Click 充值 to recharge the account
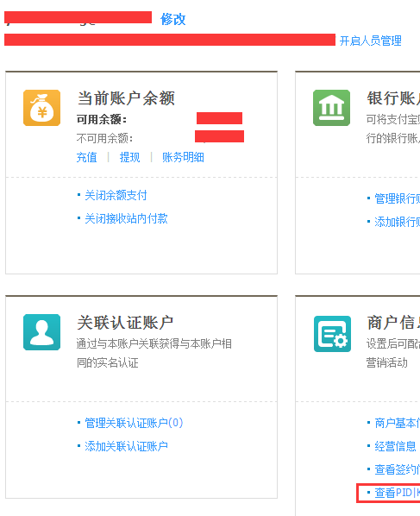Viewport: 420px width, 516px height. 87,157
